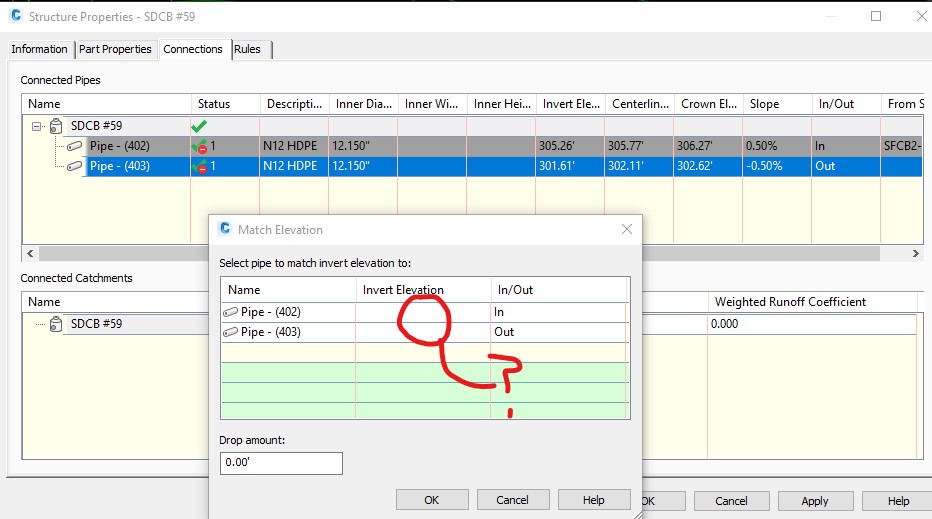Viewport: 932px width, 519px height.
Task: Click the Civil 3D icon in Structure Properties title bar
Action: point(16,15)
